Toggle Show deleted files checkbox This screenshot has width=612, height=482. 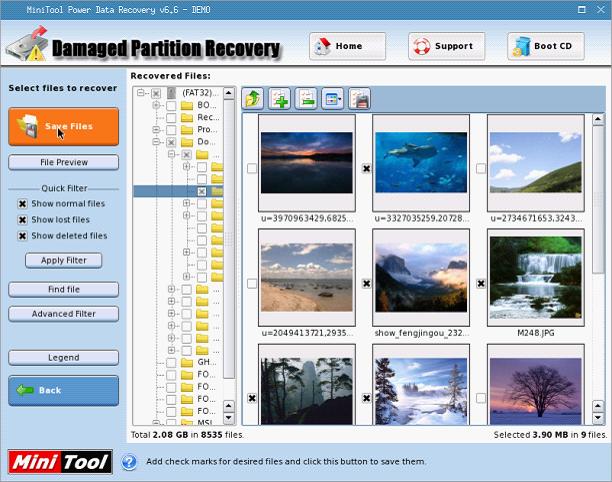click(22, 236)
